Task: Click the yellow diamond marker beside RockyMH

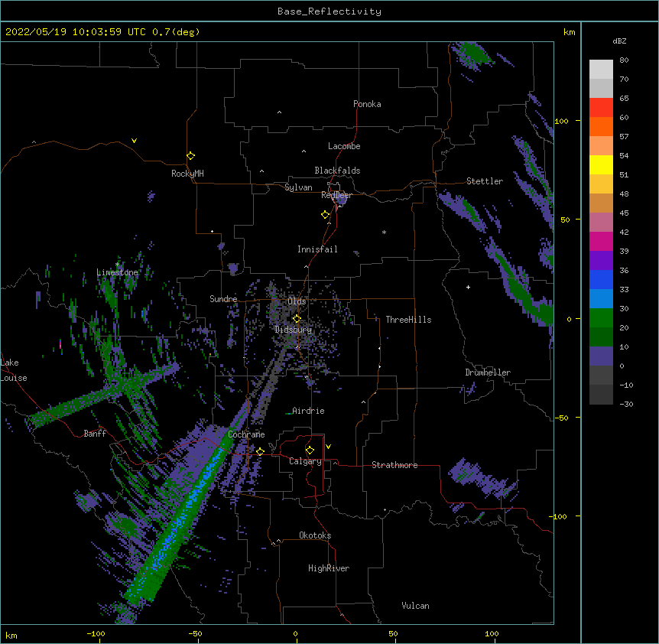Action: click(190, 156)
